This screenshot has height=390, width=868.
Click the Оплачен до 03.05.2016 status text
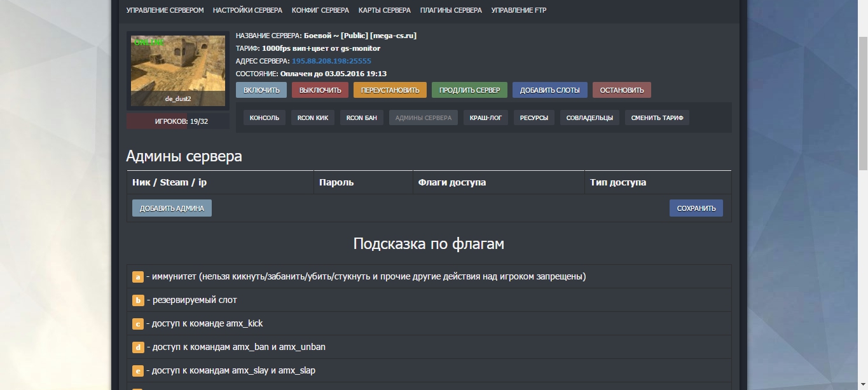click(x=333, y=74)
